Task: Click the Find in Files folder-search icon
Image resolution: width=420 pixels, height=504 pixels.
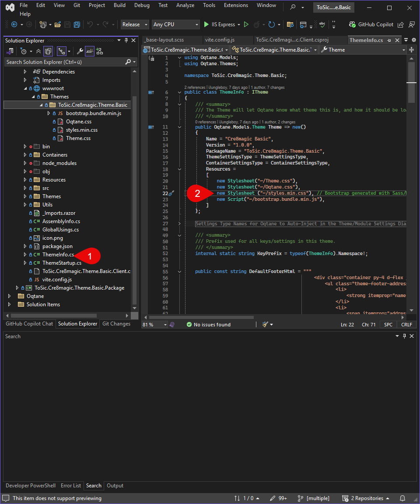Action: tap(290, 24)
